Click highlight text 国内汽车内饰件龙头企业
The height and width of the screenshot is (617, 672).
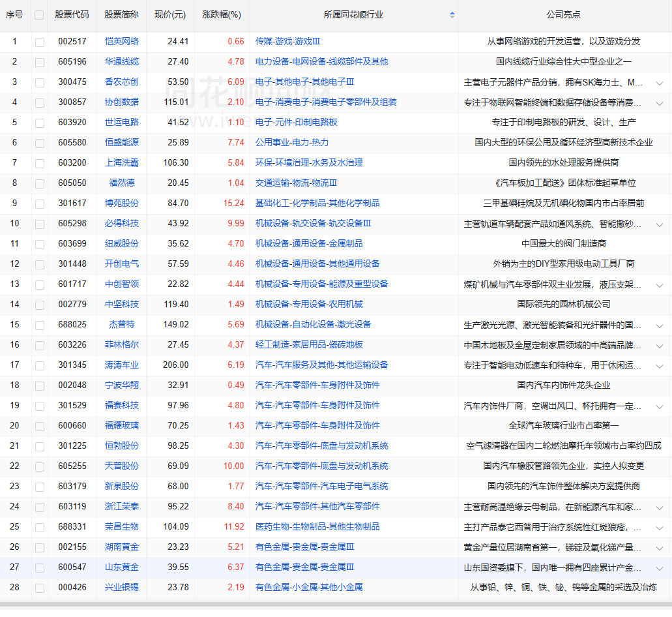coord(564,385)
